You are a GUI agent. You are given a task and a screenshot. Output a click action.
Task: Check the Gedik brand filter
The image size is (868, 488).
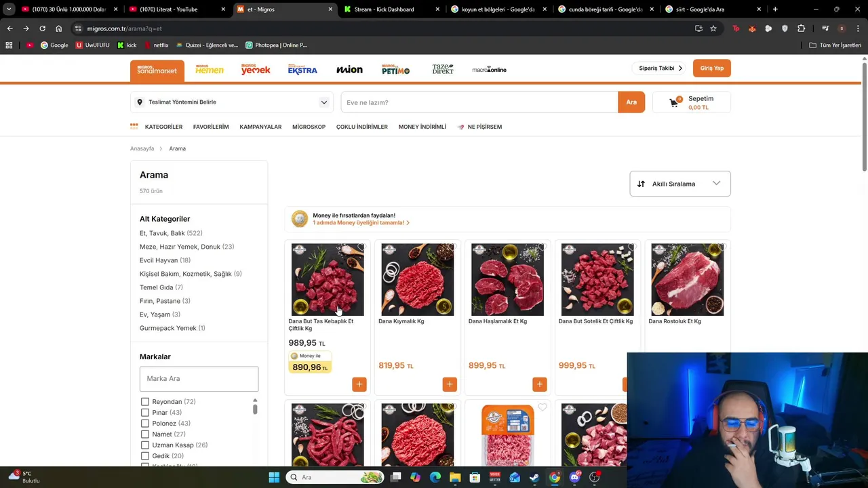(145, 456)
